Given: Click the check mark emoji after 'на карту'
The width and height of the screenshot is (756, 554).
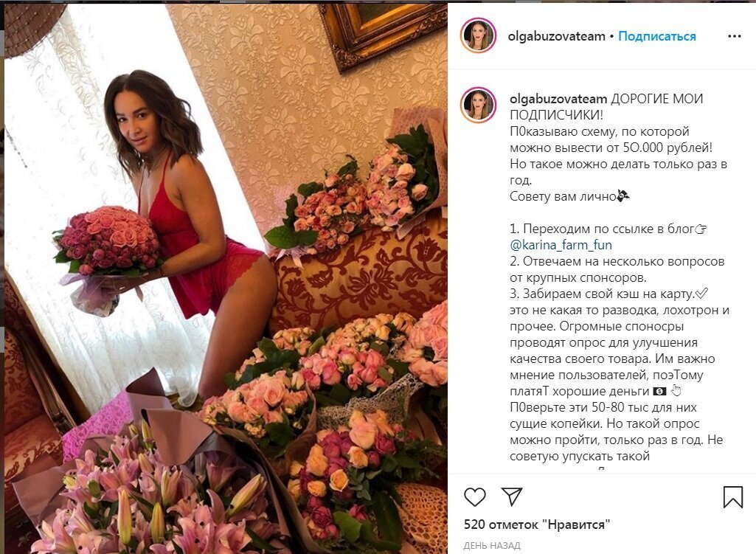Looking at the screenshot, I should pyautogui.click(x=701, y=293).
